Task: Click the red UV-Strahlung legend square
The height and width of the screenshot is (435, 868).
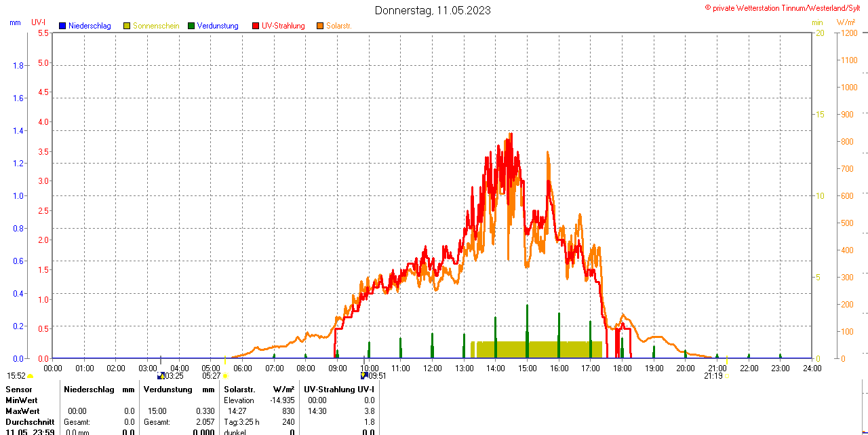Action: tap(256, 26)
